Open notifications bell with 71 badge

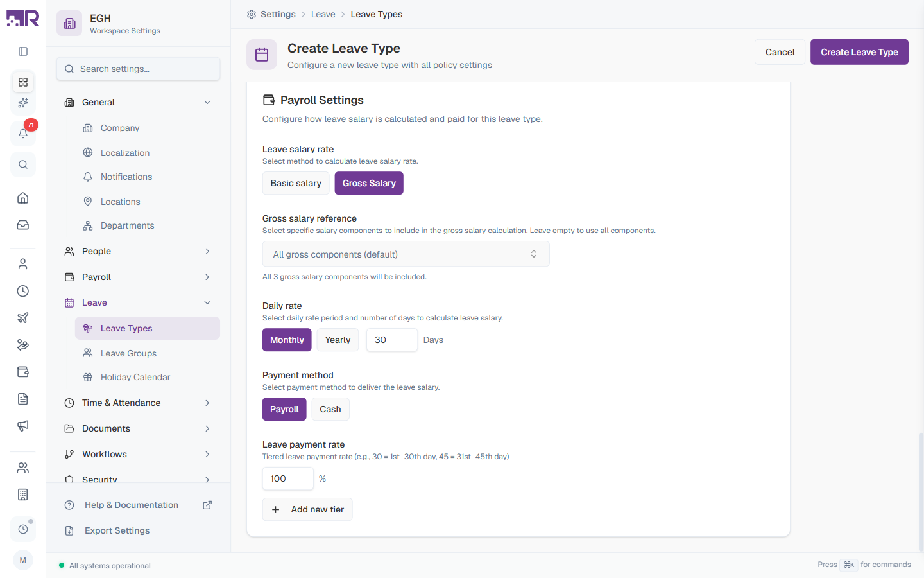tap(23, 133)
